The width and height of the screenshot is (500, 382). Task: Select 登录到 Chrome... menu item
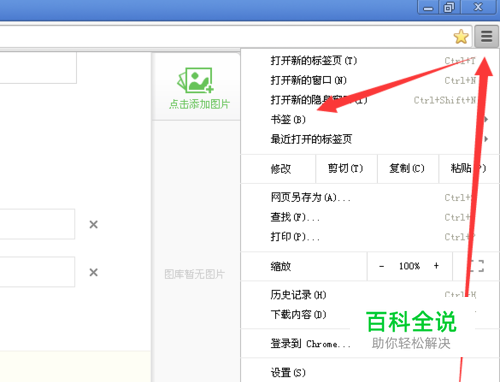coord(370,344)
